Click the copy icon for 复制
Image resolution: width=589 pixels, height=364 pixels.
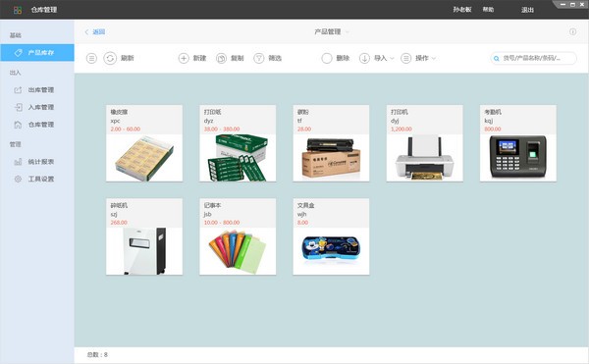(221, 58)
